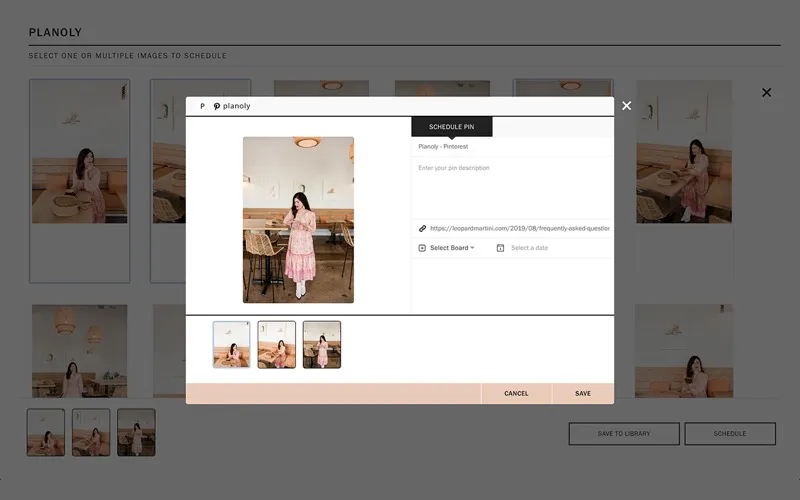
Task: Open the calendar icon for date selection
Action: tap(501, 248)
